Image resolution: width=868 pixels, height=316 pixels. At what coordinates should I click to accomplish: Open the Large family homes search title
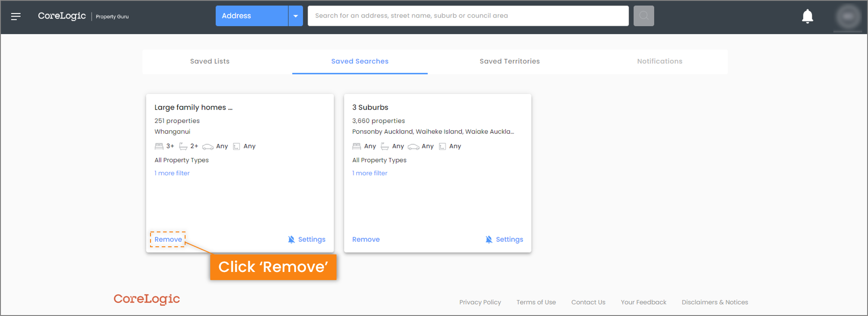194,107
